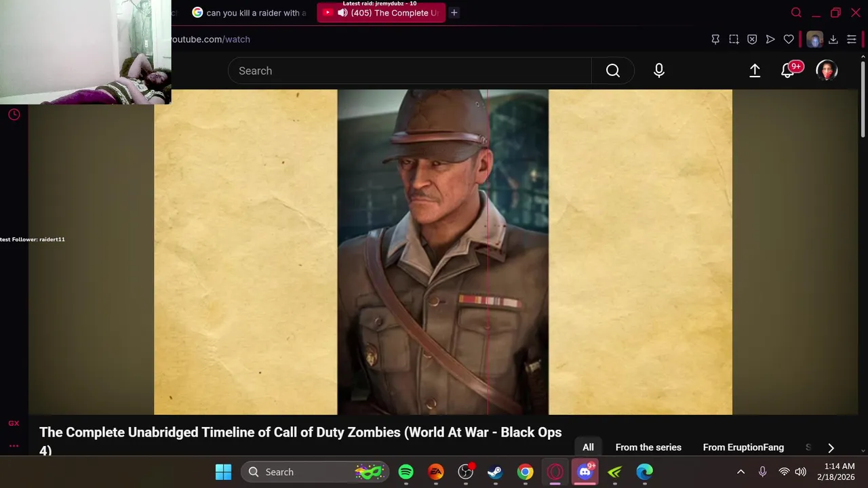Open the Windows Start menu
This screenshot has width=868, height=488.
[223, 472]
